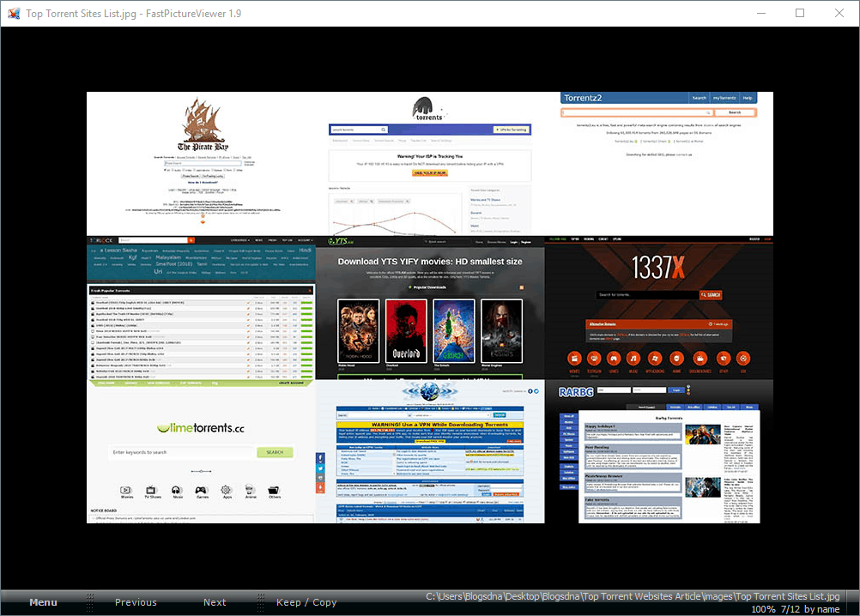Click the Twitter share icon in picture

(x=321, y=468)
